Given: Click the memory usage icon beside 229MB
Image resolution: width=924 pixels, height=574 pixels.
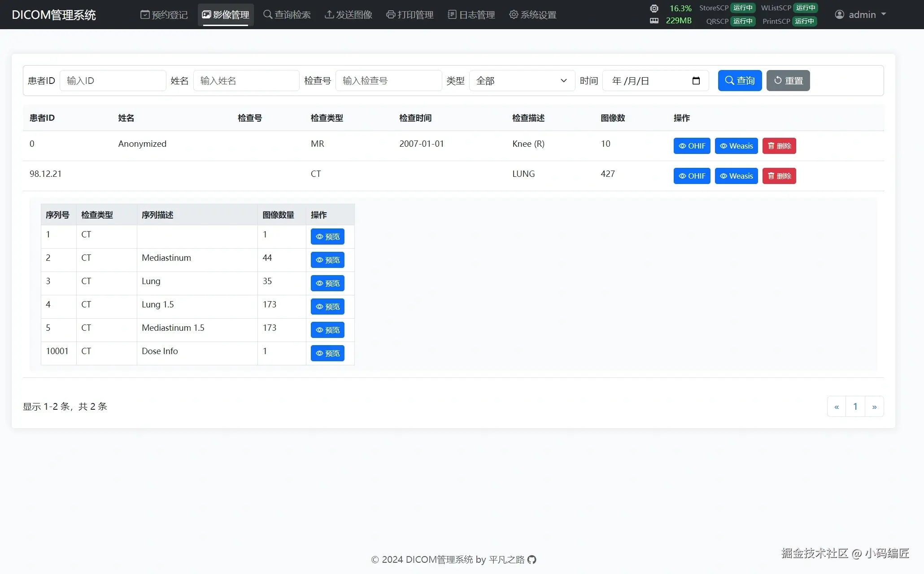Looking at the screenshot, I should (x=654, y=21).
